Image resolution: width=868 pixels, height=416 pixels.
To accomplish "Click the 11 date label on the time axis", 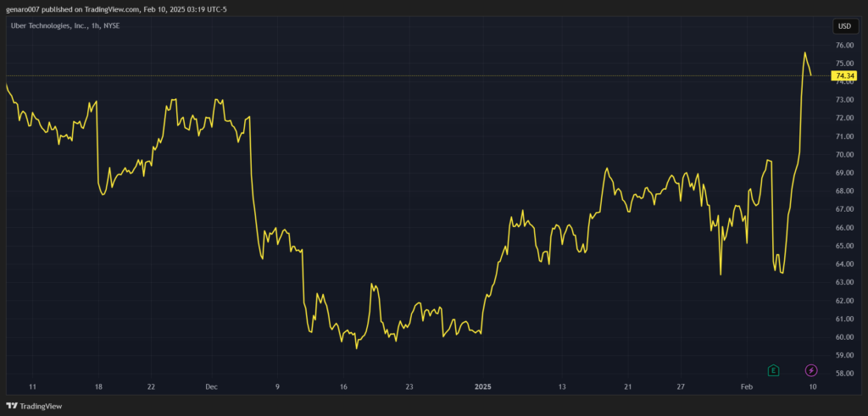I will click(x=31, y=386).
